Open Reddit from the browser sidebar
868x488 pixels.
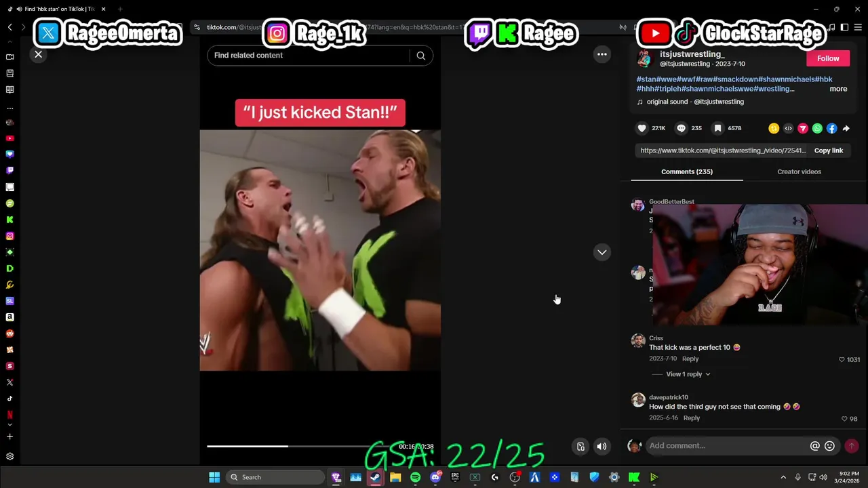click(9, 333)
